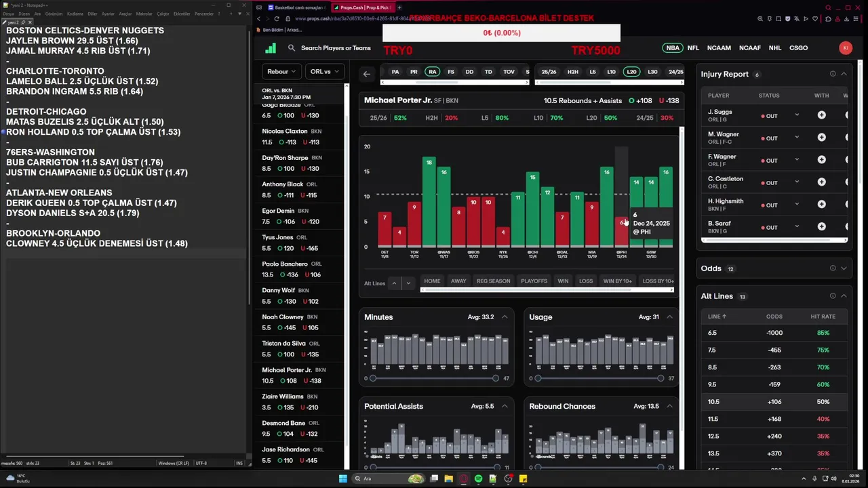Filter games by HOME
This screenshot has width=868, height=488.
(x=432, y=281)
